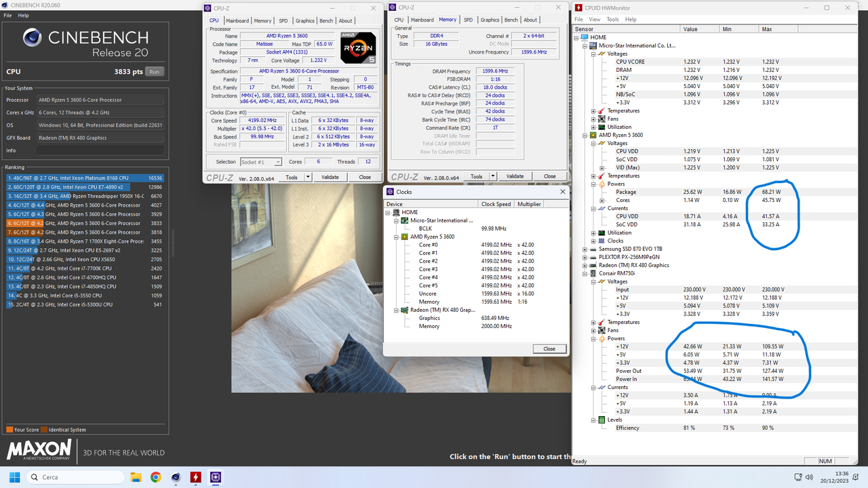Screen dimensions: 868x488
Task: Collapse the HOME root node in HWMonitor
Action: coord(577,37)
